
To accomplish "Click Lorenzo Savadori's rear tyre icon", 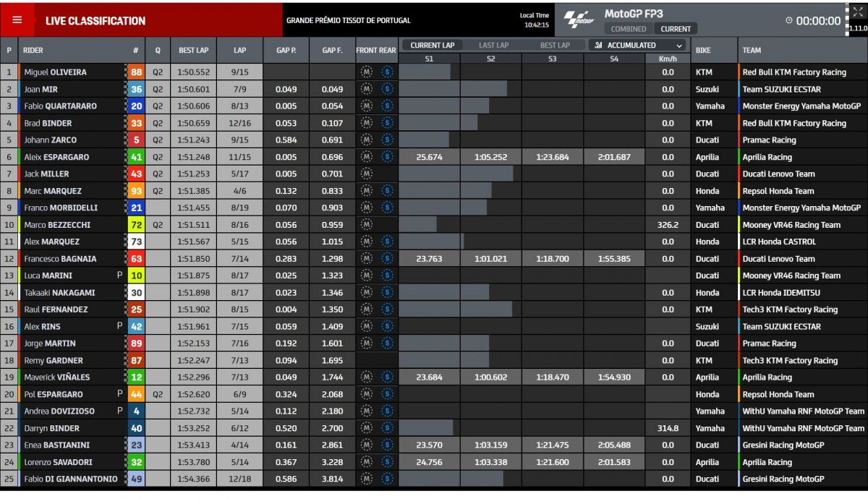I will [x=386, y=461].
